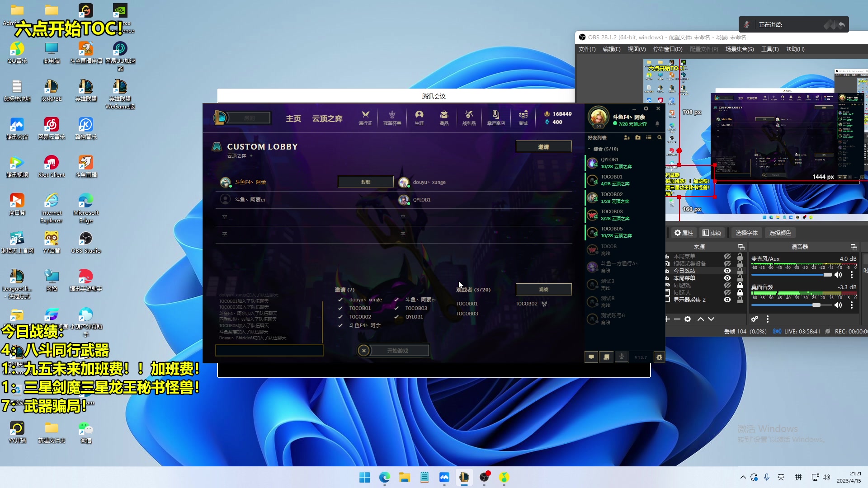Screen dimensions: 868x488
Task: Open chat icon at bottom of friends panel
Action: [x=591, y=357]
